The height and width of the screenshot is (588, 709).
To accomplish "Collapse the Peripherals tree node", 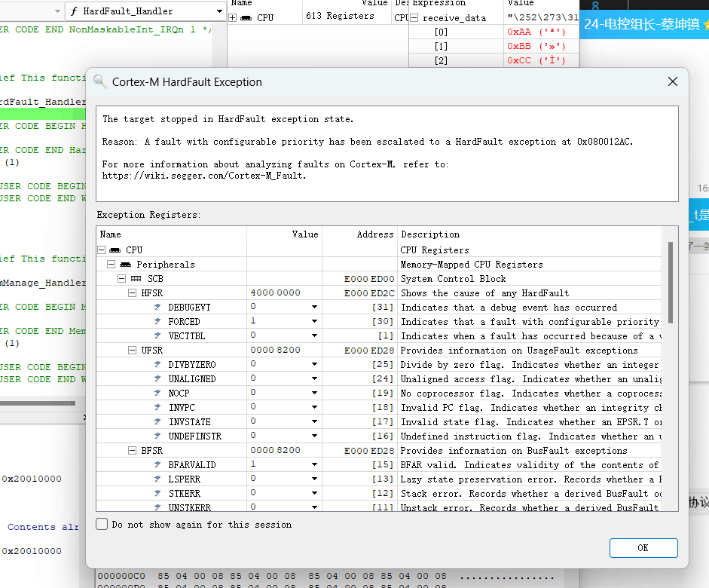I will (111, 264).
